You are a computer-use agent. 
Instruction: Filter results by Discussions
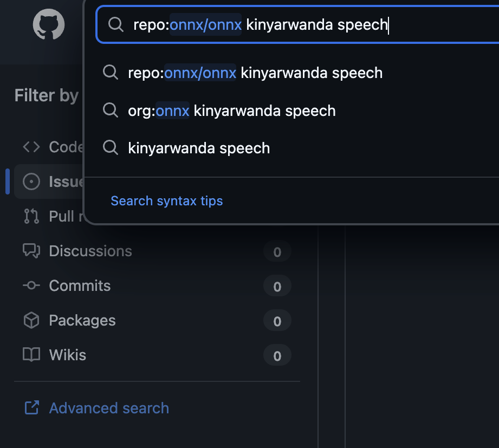pos(90,251)
